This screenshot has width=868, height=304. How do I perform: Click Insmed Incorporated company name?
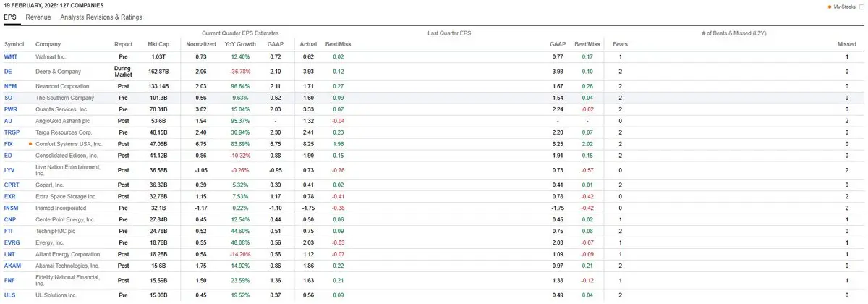tap(62, 208)
